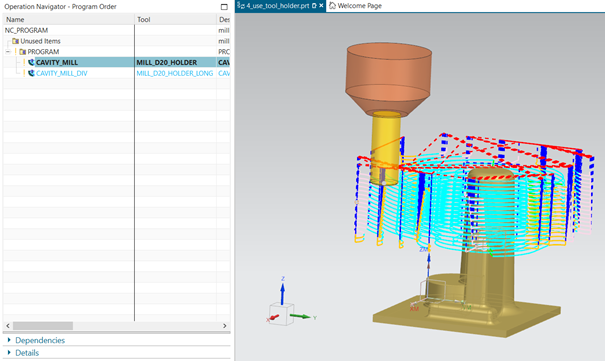
Task: Sort by the Name column header
Action: [69, 19]
